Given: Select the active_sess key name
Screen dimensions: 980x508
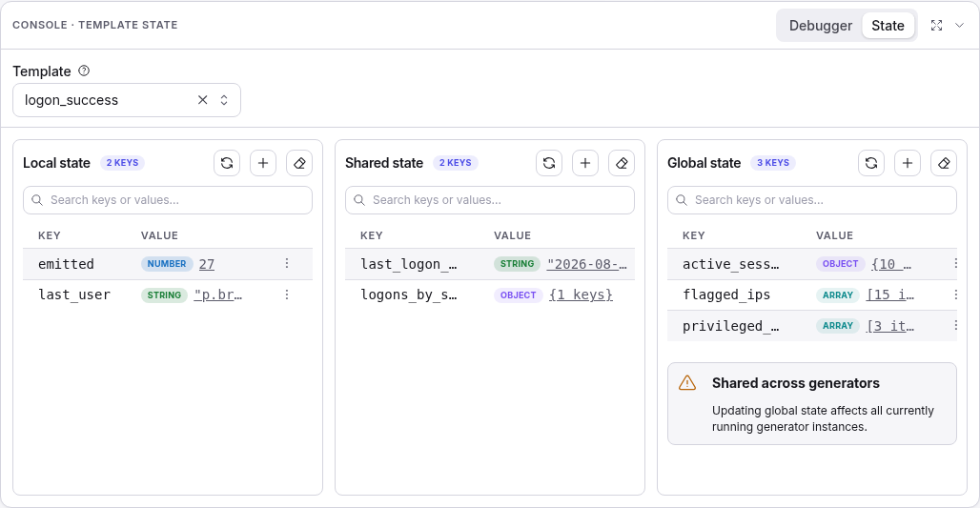Looking at the screenshot, I should (x=730, y=264).
